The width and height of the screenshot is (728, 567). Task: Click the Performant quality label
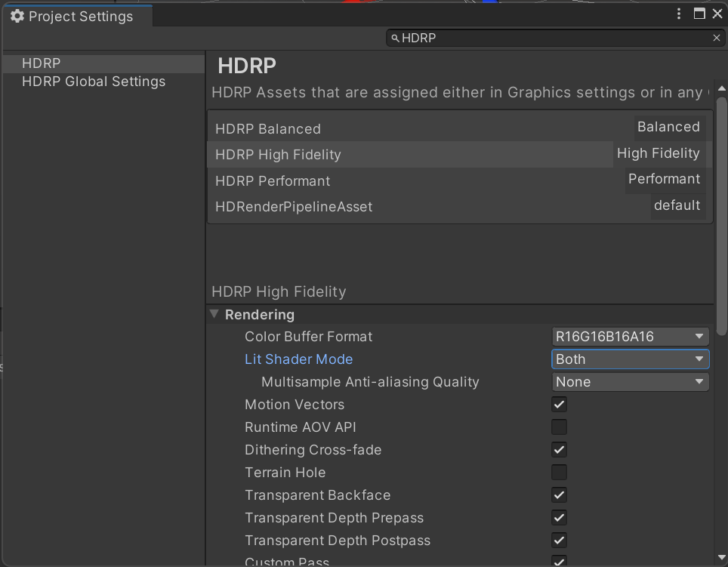pyautogui.click(x=664, y=179)
